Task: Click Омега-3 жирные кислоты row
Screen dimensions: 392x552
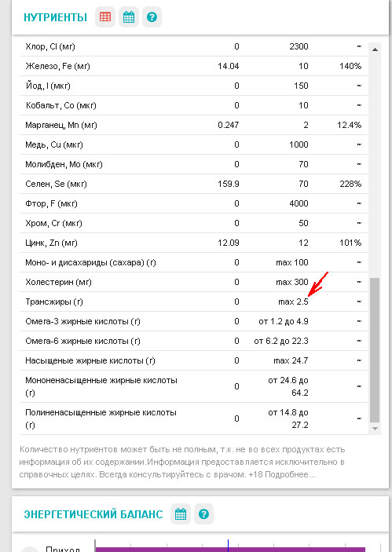Action: pyautogui.click(x=194, y=321)
